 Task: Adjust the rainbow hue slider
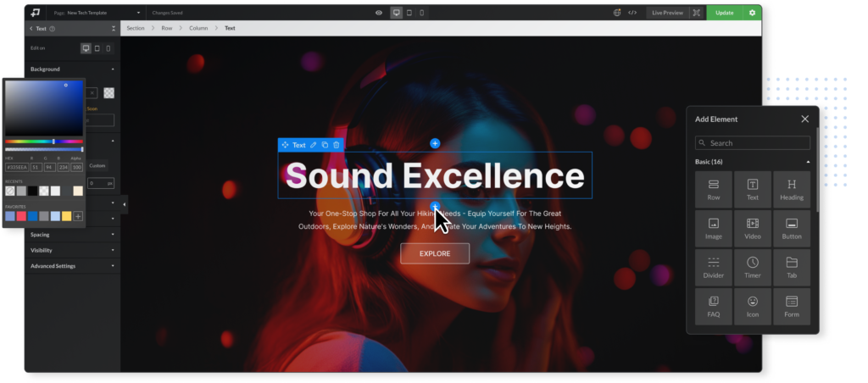pyautogui.click(x=44, y=142)
